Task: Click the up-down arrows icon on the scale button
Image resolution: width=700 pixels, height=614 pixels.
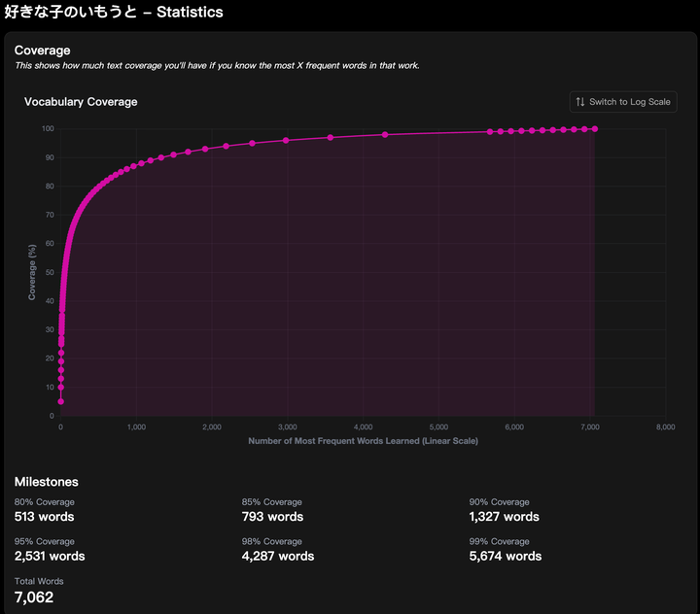Action: 580,102
